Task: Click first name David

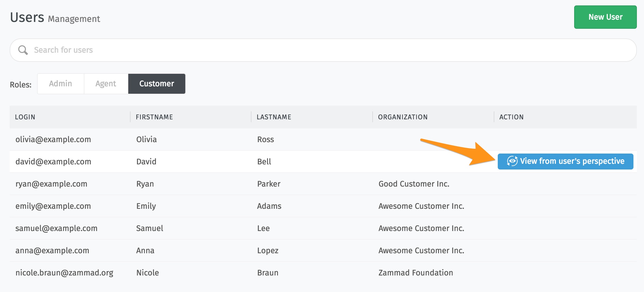Action: coord(146,162)
